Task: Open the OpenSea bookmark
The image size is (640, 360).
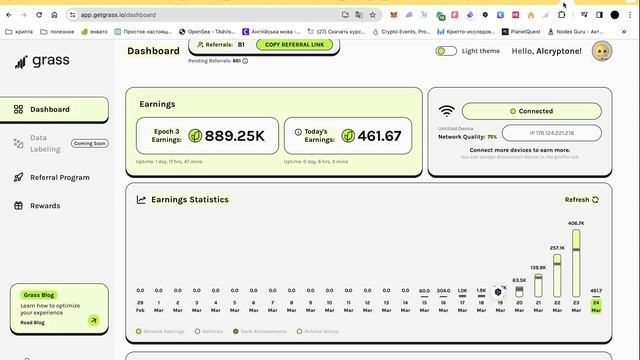Action: coord(207,31)
